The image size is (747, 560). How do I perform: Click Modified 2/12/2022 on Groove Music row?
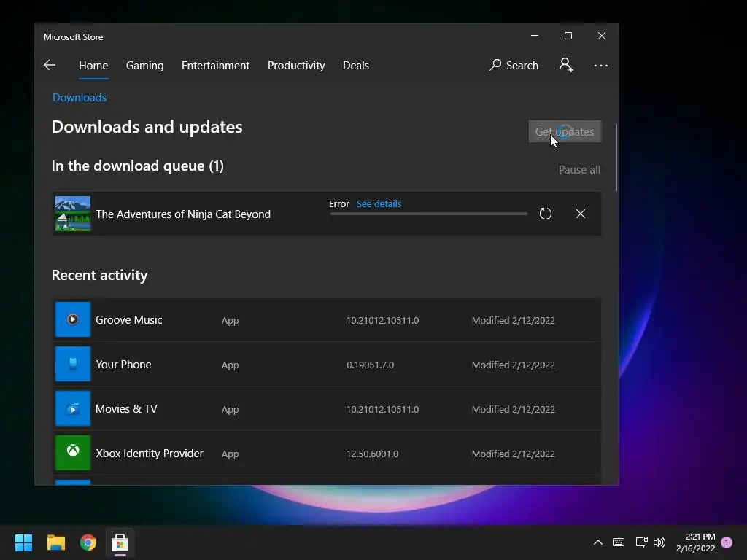(x=513, y=321)
